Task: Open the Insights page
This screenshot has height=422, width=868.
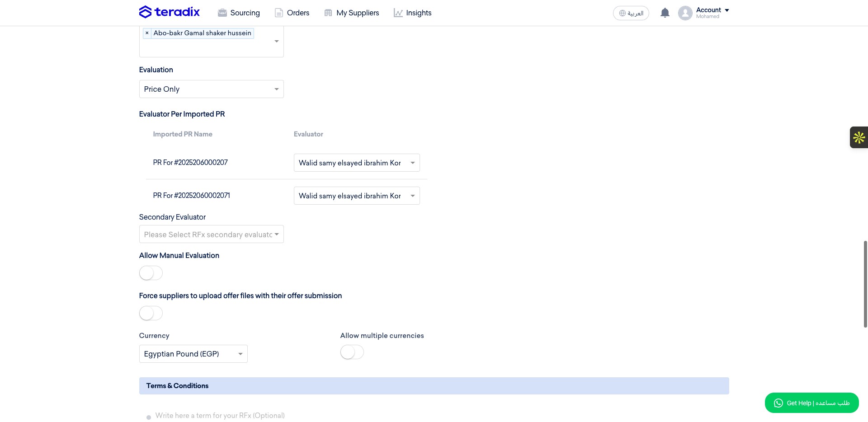Action: [x=412, y=13]
